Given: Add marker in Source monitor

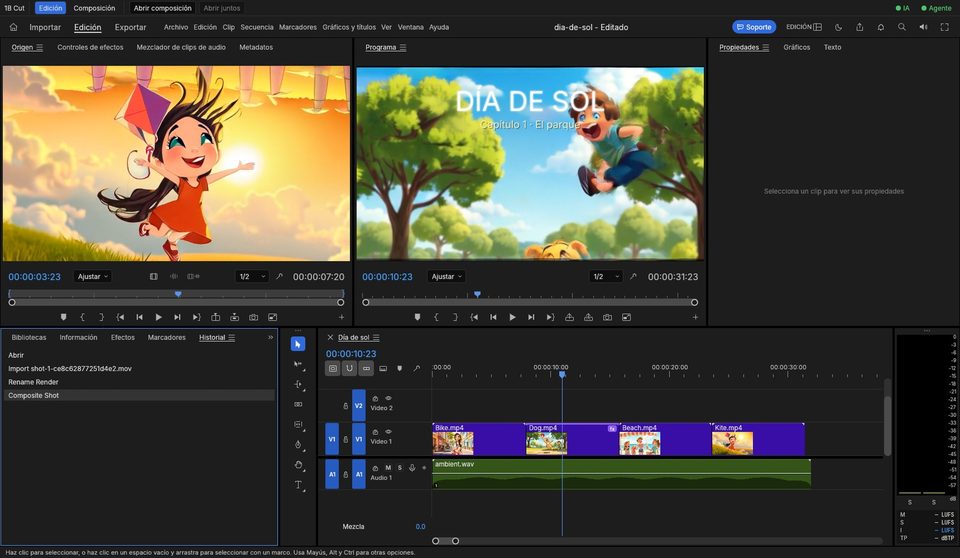Looking at the screenshot, I should point(63,317).
